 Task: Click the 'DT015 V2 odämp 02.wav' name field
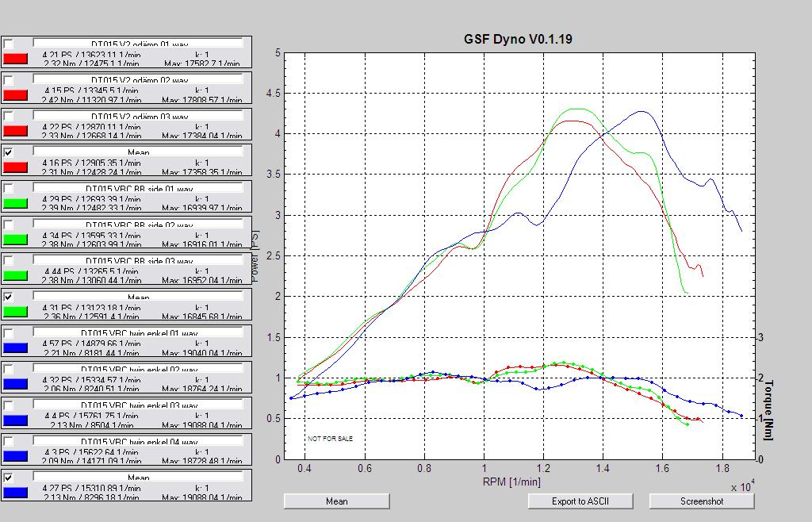139,79
